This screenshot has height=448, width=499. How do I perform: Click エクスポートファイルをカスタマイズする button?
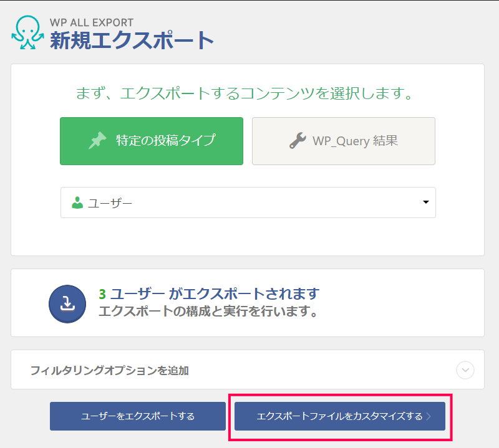tap(340, 416)
